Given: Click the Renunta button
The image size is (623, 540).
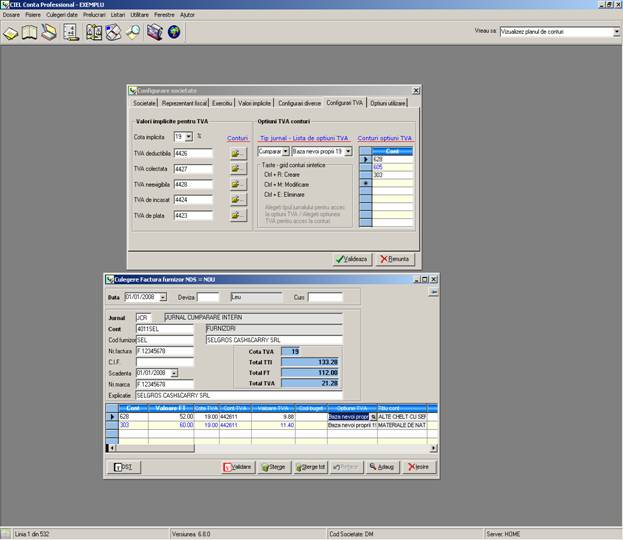Looking at the screenshot, I should [x=395, y=259].
